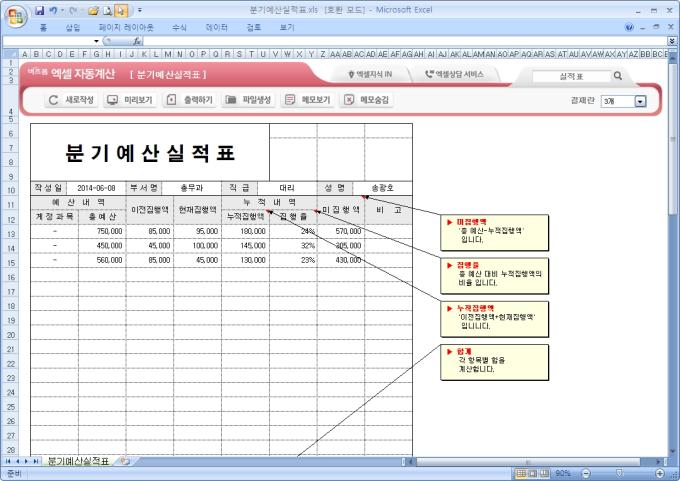This screenshot has width=680, height=481.
Task: Click the Print Preview icon in quick access
Action: pyautogui.click(x=107, y=10)
